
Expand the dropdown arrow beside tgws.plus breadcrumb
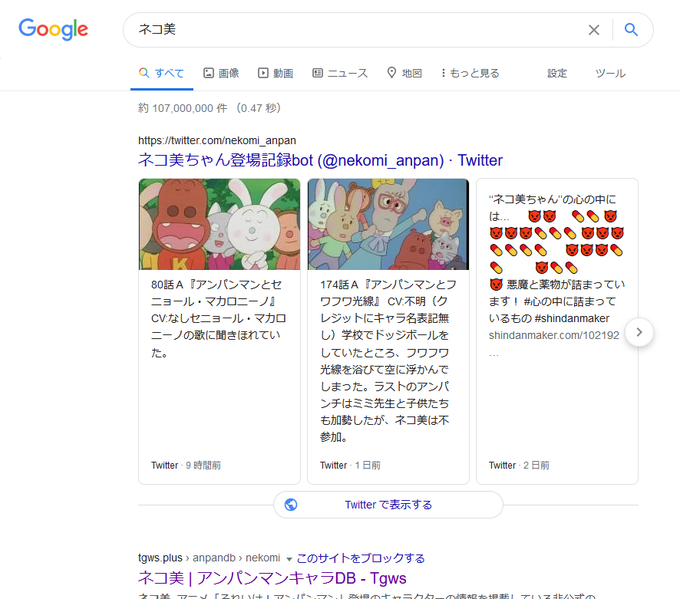[289, 559]
